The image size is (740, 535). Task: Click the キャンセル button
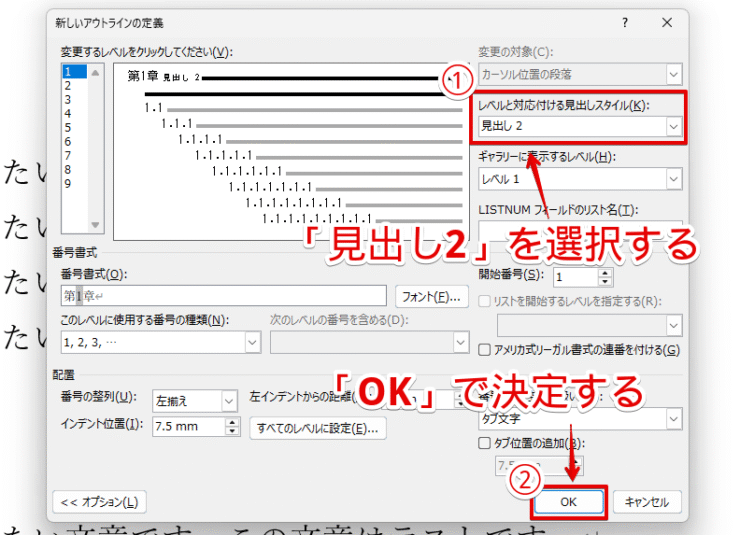coord(647,502)
